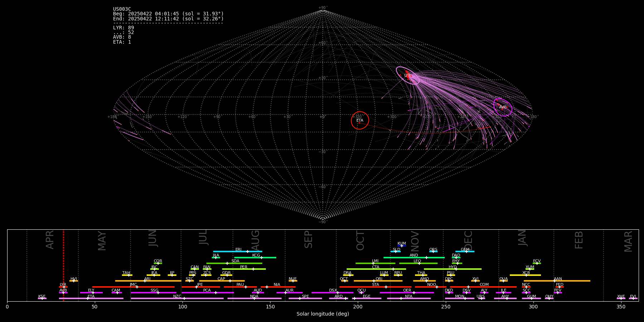644x322 pixels.
Task: Click the PER green shower bar
Action: pyautogui.click(x=244, y=269)
